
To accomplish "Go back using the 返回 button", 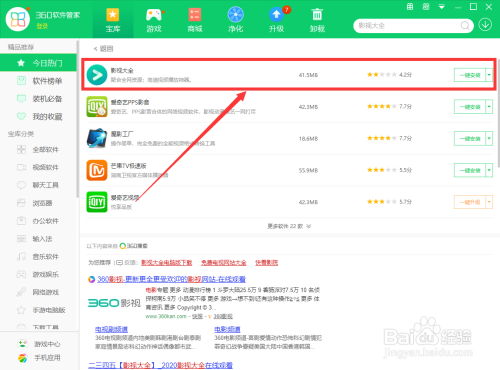I will [x=103, y=49].
